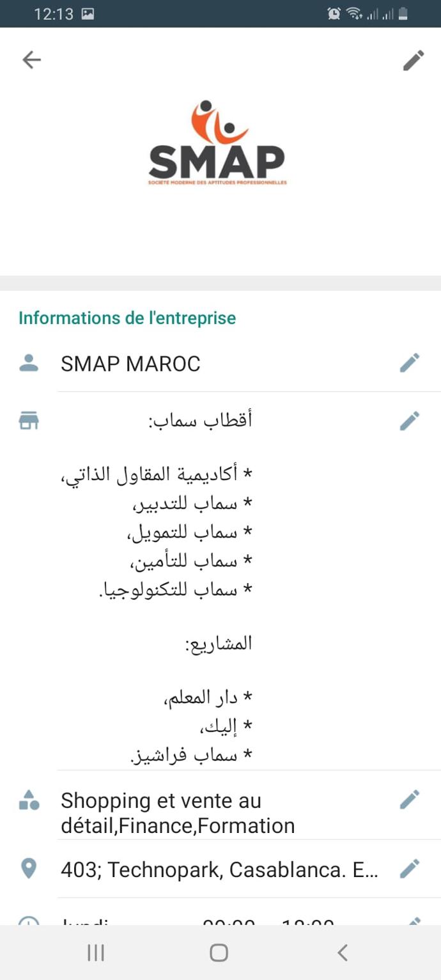
Task: Edit the business category pencil icon
Action: click(410, 799)
